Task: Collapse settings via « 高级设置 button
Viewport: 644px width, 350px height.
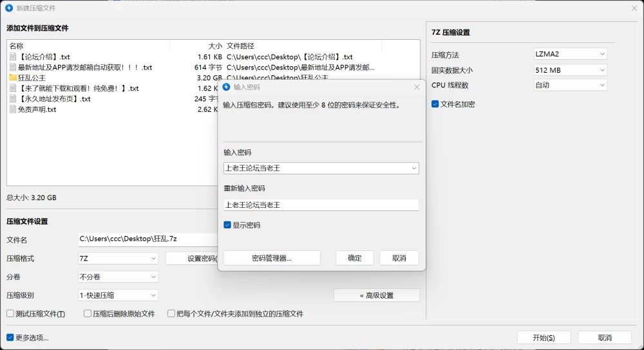Action: (x=377, y=295)
